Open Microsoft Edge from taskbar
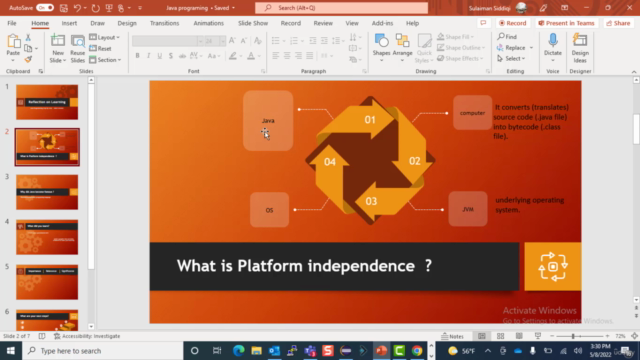This screenshot has width=640, height=360. click(x=239, y=351)
